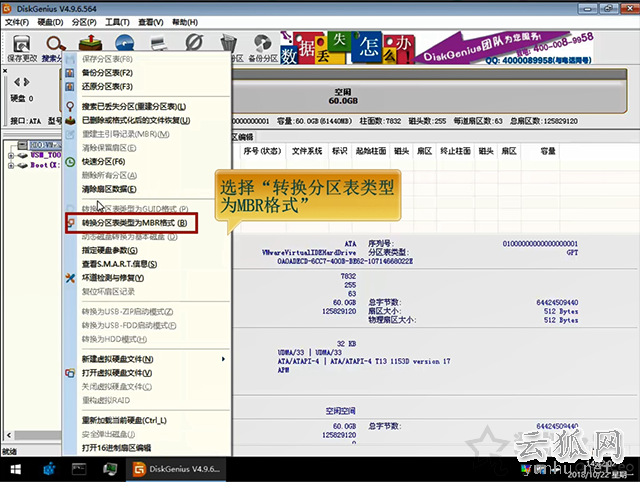Viewport: 640px width, 482px height.
Task: Click the icon beside 还原分区表(F3)
Action: 70,87
